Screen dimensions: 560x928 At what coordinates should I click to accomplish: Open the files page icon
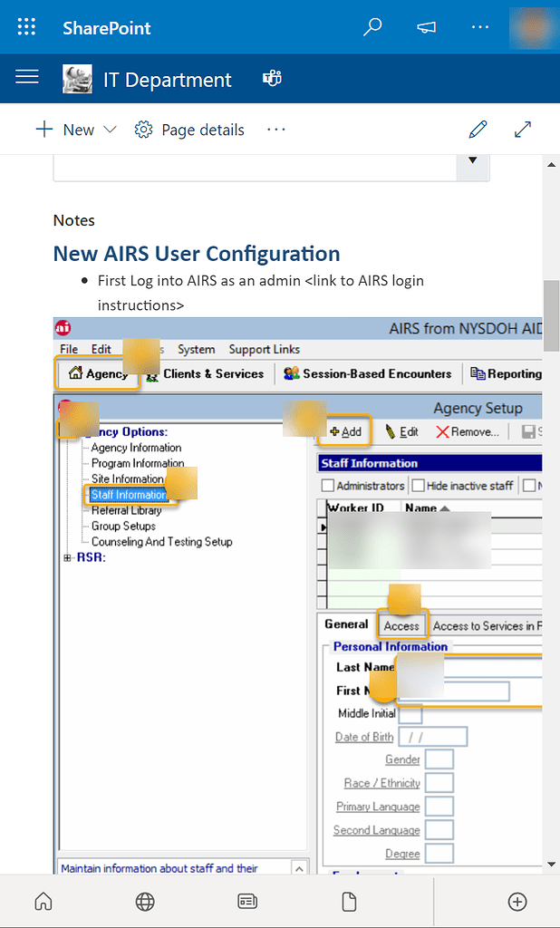[x=348, y=901]
